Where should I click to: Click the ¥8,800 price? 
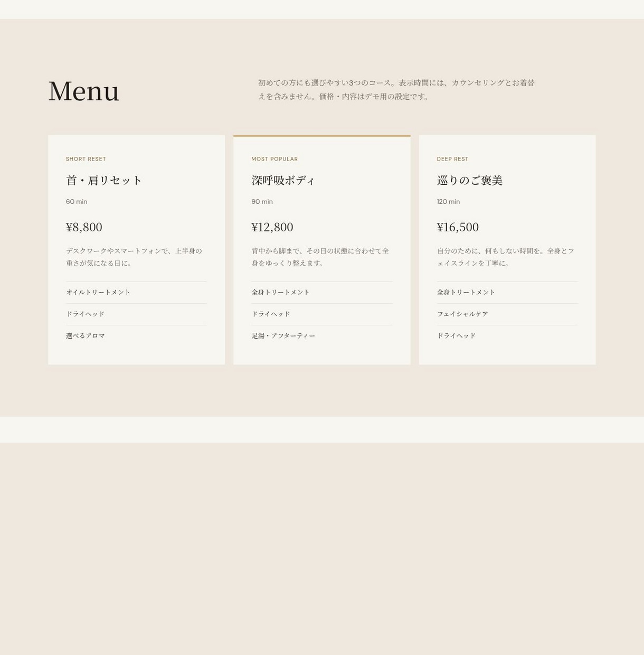[x=84, y=227]
